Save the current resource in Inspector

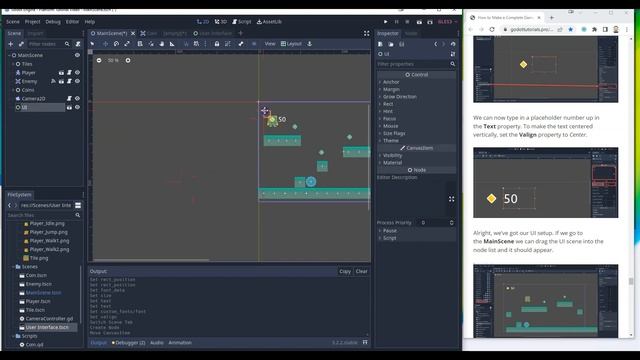click(402, 44)
